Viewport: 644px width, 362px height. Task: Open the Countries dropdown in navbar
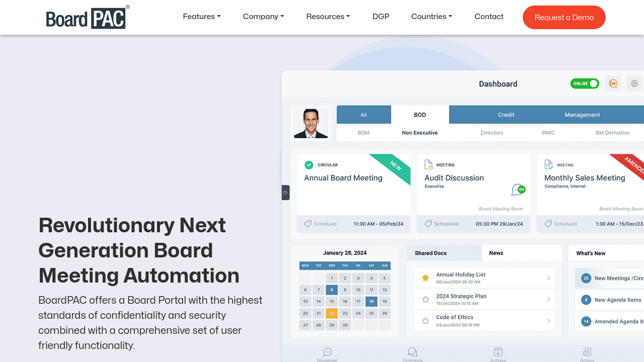point(431,17)
